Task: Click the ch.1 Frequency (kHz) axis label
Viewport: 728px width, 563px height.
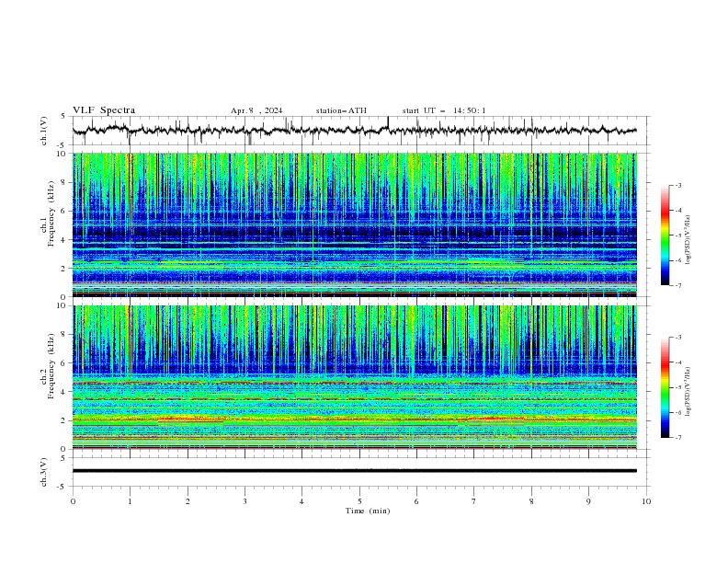Action: tap(48, 213)
